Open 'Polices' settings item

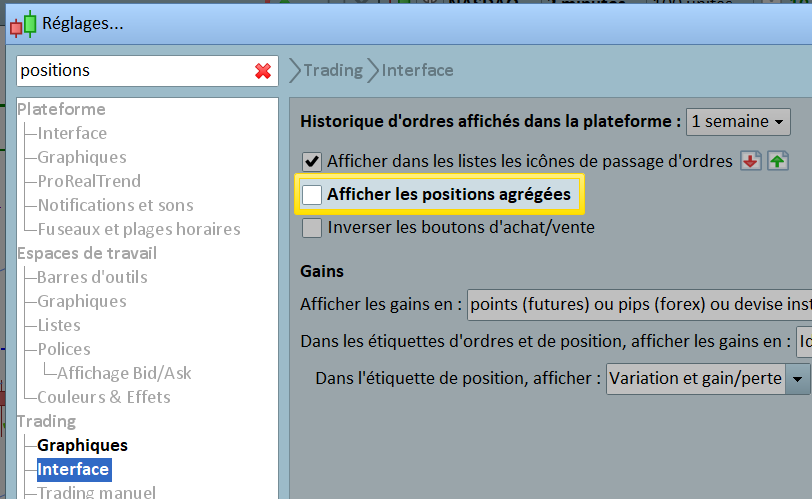pos(64,349)
